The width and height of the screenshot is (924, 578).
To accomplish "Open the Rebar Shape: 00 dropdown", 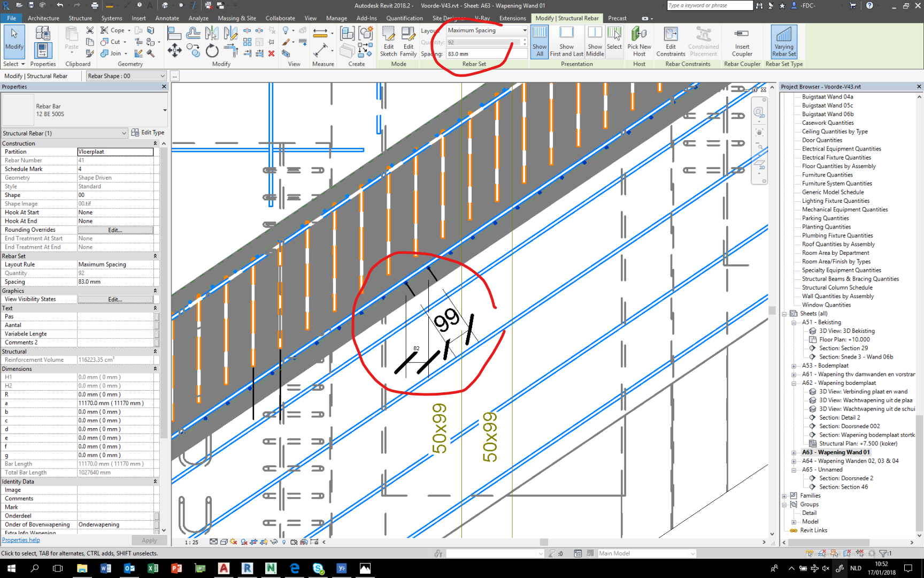I will [x=163, y=75].
